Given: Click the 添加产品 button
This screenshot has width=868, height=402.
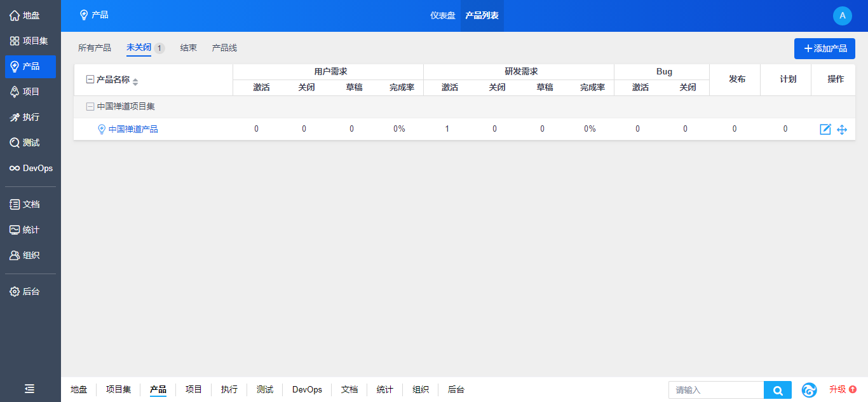Looking at the screenshot, I should point(825,48).
